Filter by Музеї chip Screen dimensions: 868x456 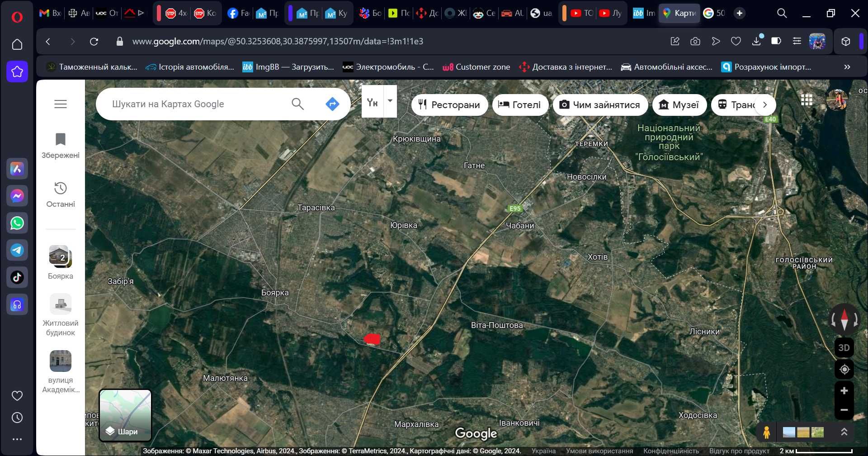coord(679,105)
